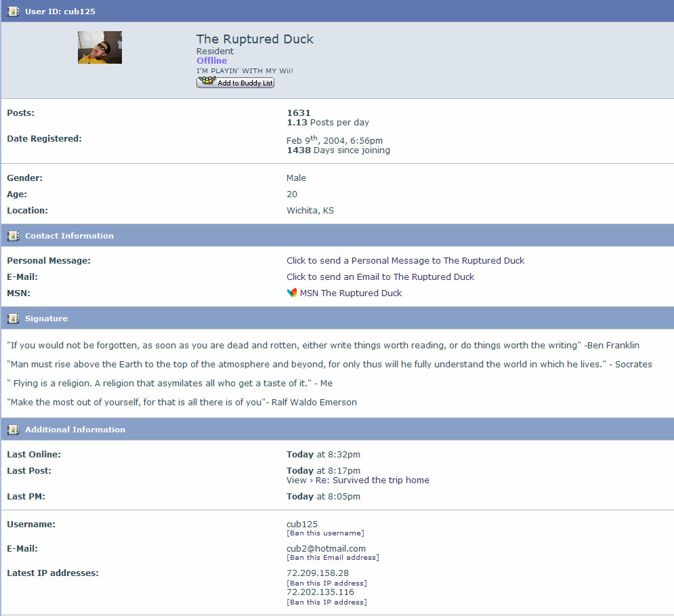Click the Contact Information section icon
Viewport: 674px width, 616px height.
[14, 236]
